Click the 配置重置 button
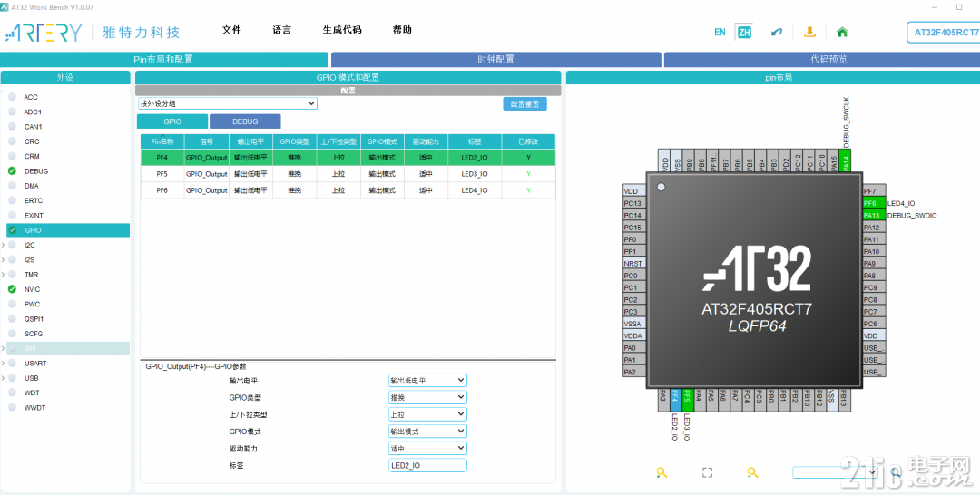This screenshot has width=980, height=495. pyautogui.click(x=525, y=104)
